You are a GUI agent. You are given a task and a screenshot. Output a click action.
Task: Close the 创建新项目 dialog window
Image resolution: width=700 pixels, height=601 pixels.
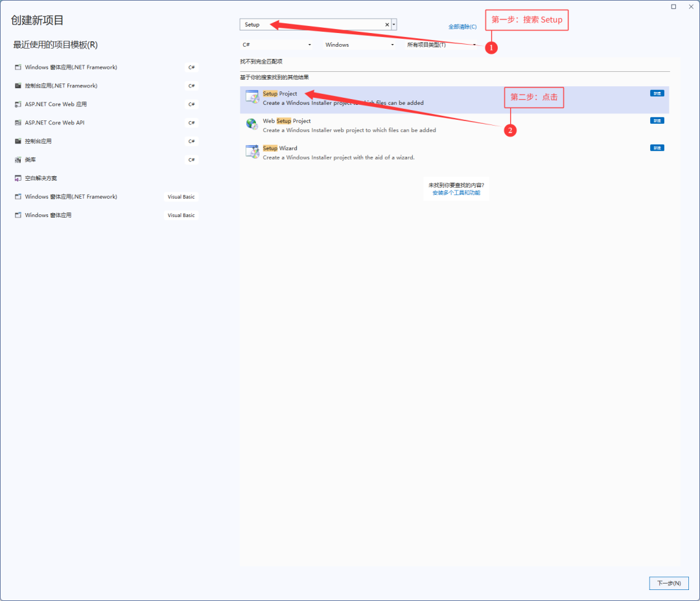click(691, 6)
